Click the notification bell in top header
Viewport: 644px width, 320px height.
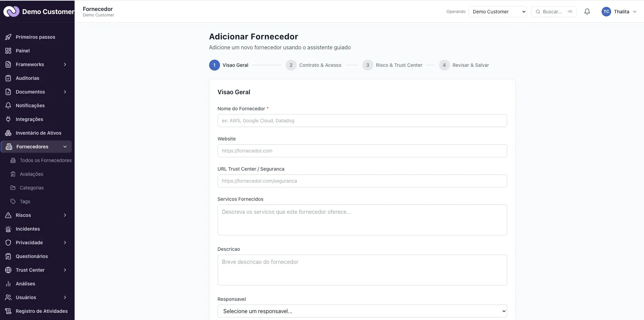point(587,12)
